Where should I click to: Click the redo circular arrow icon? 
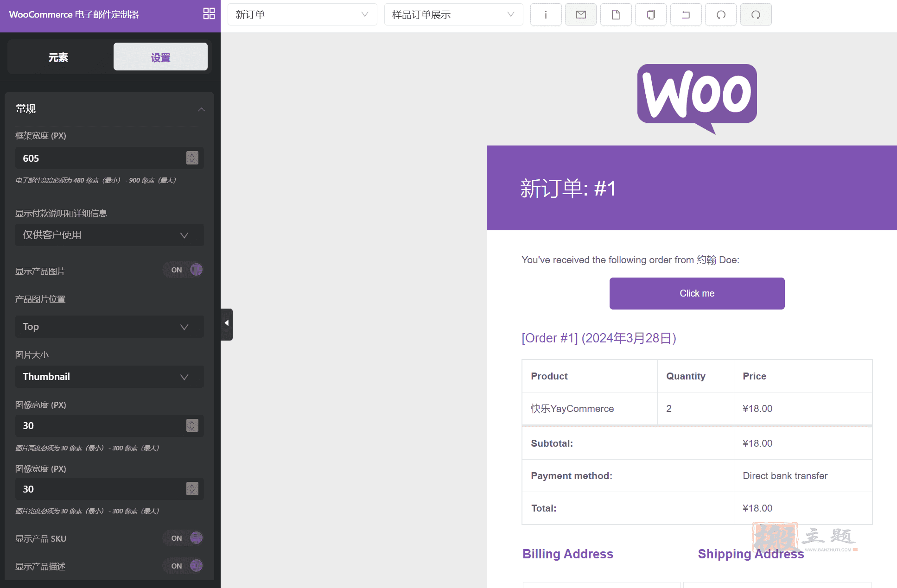[756, 14]
